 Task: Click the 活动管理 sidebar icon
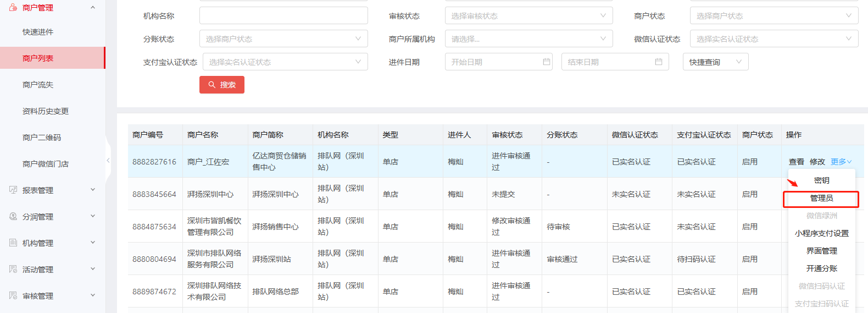coord(13,269)
